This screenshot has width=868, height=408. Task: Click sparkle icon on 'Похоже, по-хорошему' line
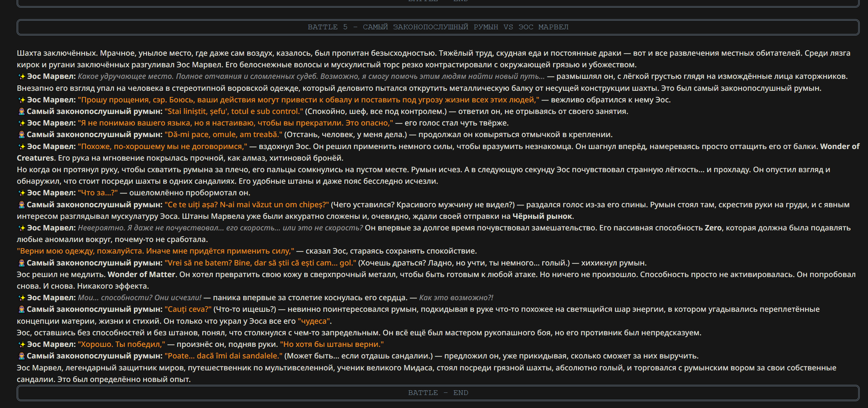pos(22,146)
